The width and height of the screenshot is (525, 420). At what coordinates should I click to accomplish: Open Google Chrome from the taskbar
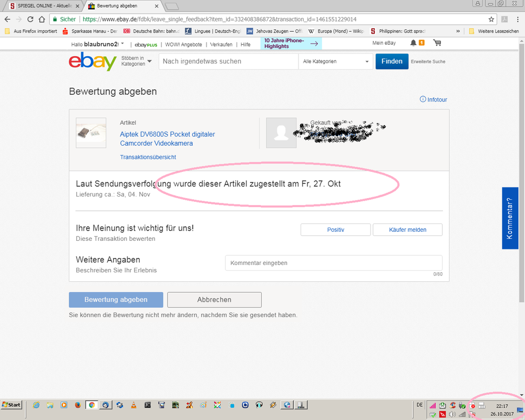pyautogui.click(x=91, y=405)
